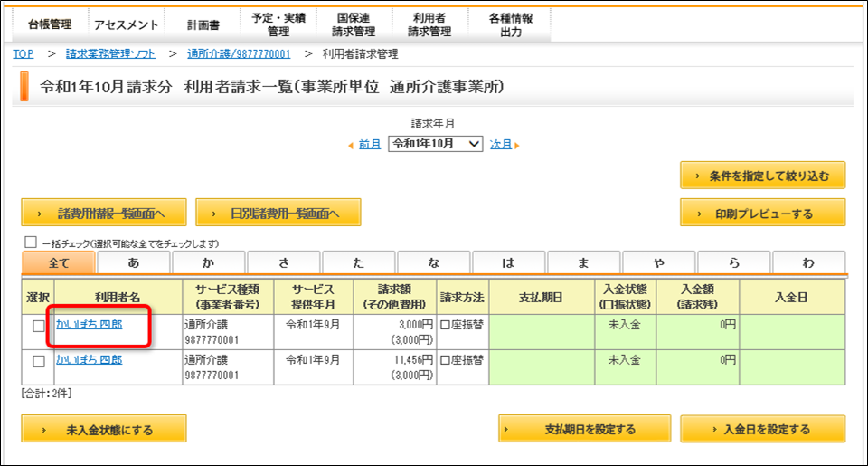This screenshot has height=466, width=868.
Task: Toggle the 一括チェック checkbox
Action: [31, 243]
